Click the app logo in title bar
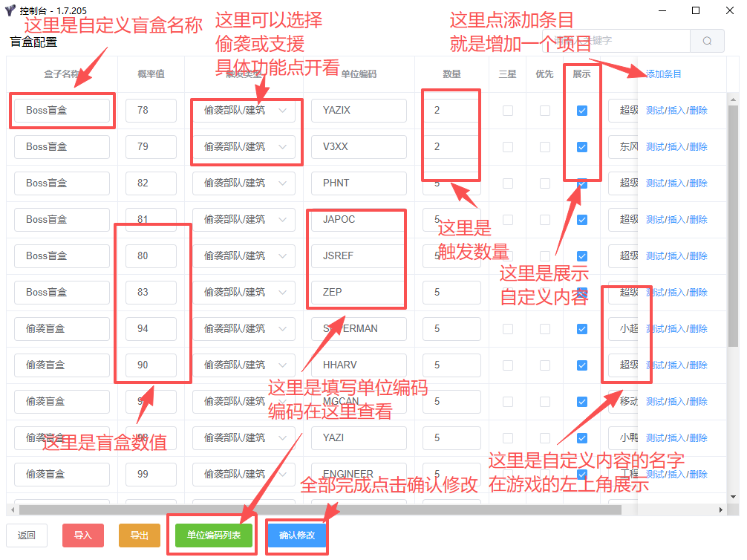 (10, 11)
